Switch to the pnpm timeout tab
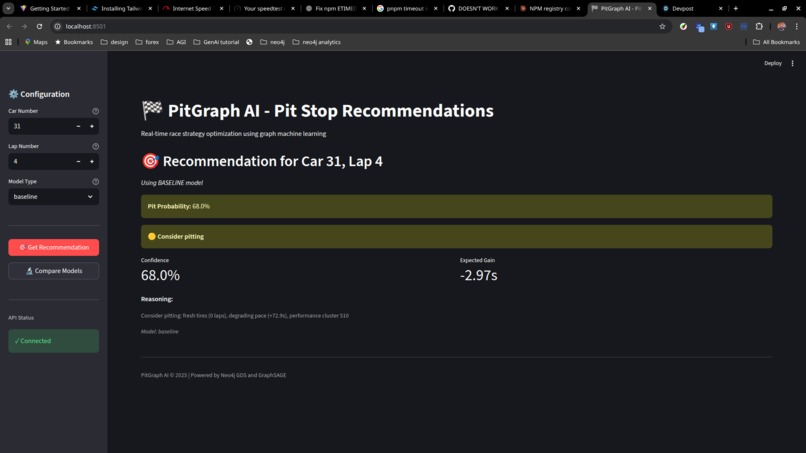806x453 pixels. pyautogui.click(x=406, y=9)
